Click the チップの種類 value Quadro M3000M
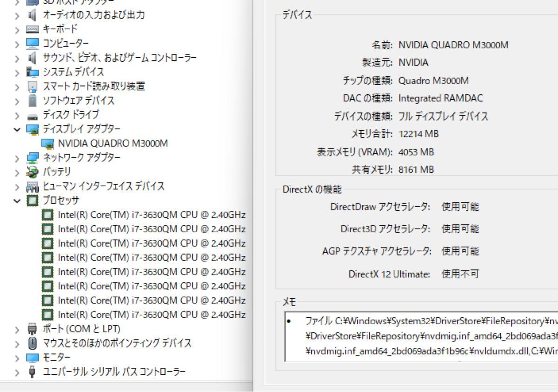The image size is (558, 392). coord(433,81)
